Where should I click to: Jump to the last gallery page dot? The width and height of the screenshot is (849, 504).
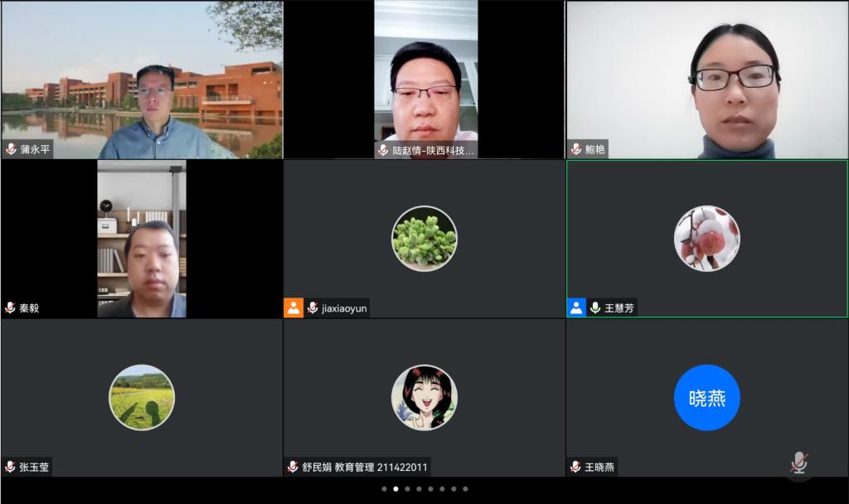[465, 489]
